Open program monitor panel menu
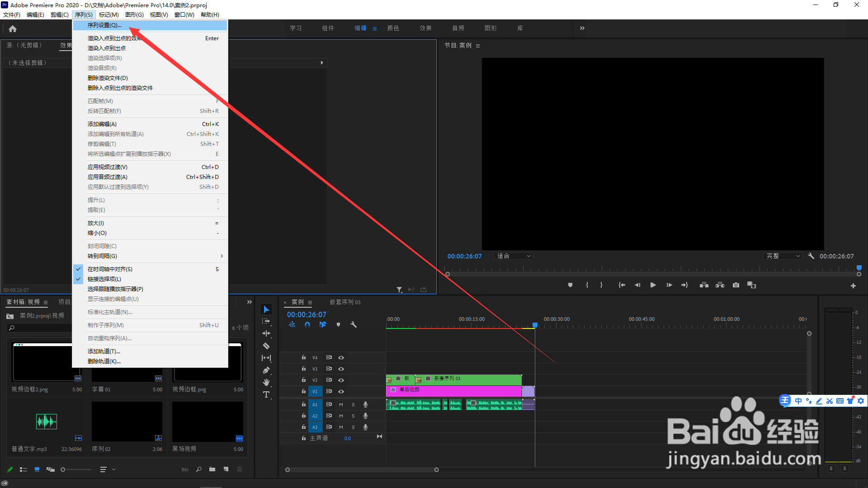The width and height of the screenshot is (868, 488). coord(478,46)
